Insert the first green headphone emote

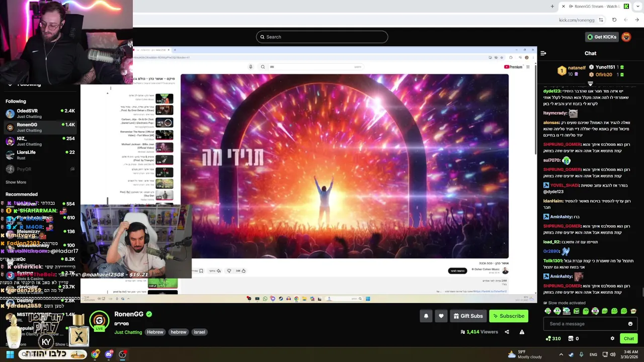pyautogui.click(x=547, y=311)
